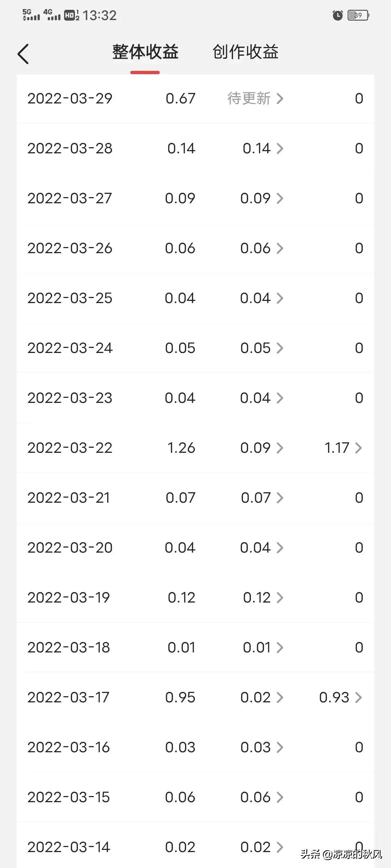Expand the 0.14 chevron for 2022-03-28
This screenshot has width=391, height=868.
[x=279, y=148]
